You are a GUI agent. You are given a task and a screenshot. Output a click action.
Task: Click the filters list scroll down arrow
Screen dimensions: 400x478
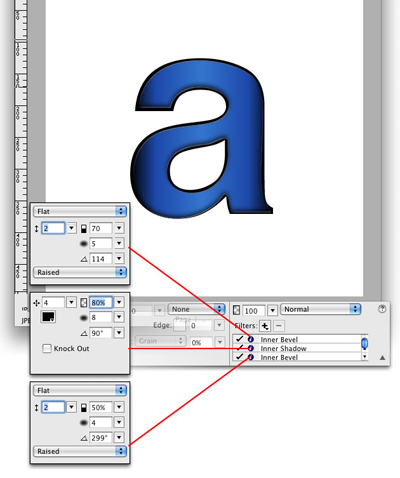(x=365, y=356)
